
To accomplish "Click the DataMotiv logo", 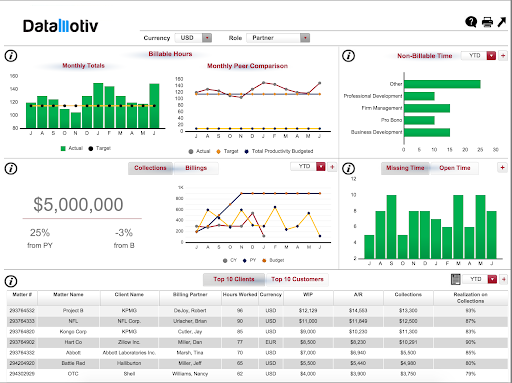I will tap(61, 26).
